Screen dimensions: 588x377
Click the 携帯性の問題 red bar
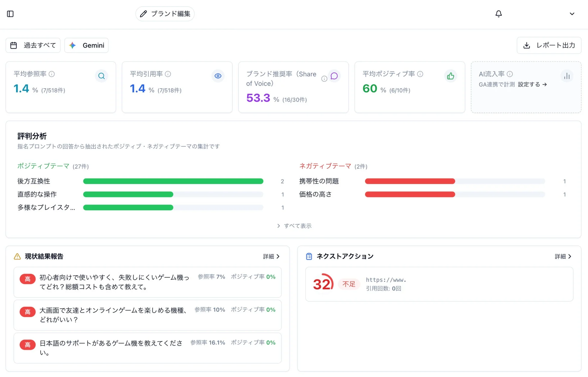point(410,181)
